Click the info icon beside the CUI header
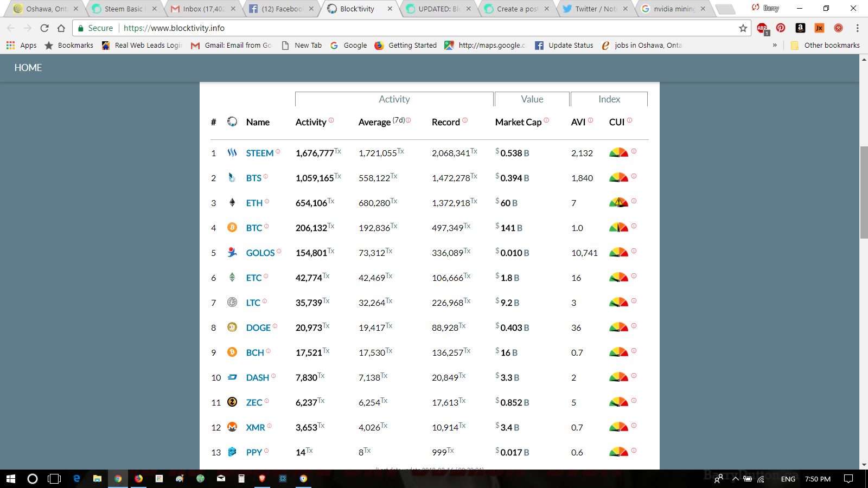The width and height of the screenshot is (868, 488). 629,120
